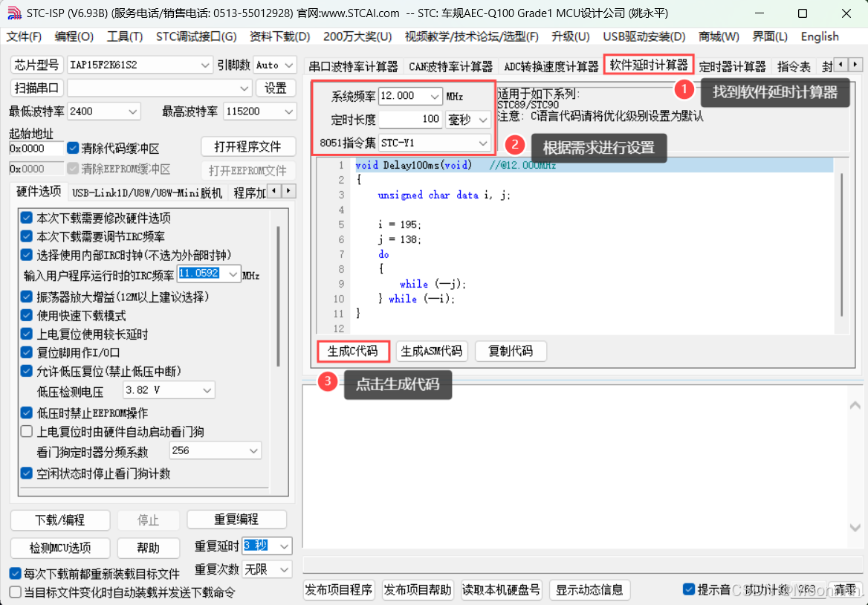Switch to 定时器计算器 tab

(x=732, y=67)
